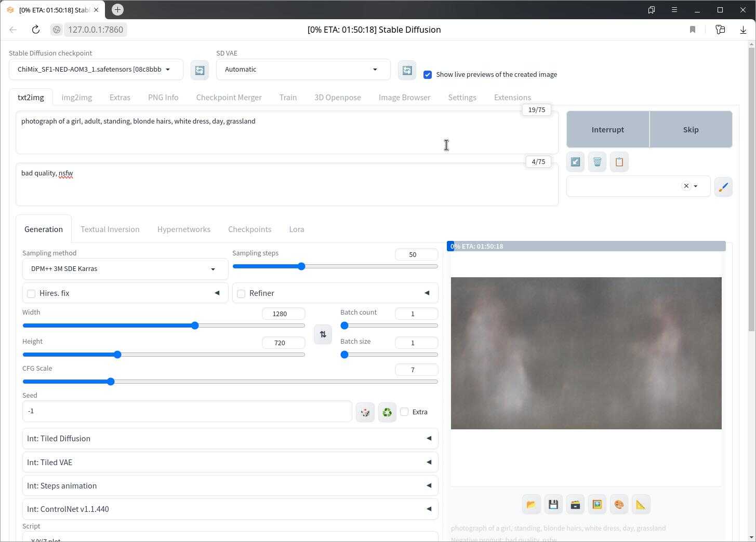Toggle Show live previews checkbox

428,75
